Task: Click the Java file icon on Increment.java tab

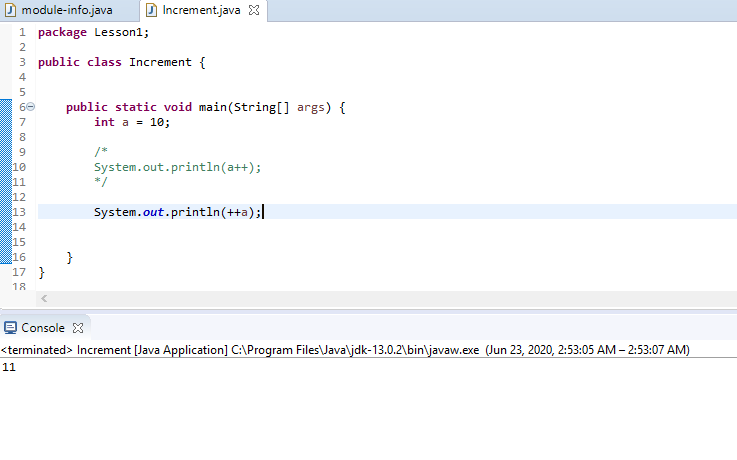Action: [151, 10]
